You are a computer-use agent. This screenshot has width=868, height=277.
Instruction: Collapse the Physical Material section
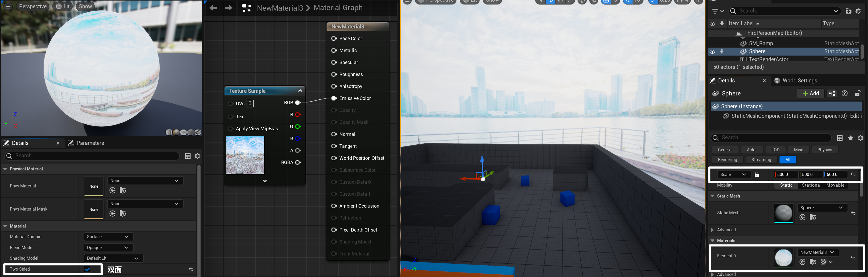[x=5, y=169]
